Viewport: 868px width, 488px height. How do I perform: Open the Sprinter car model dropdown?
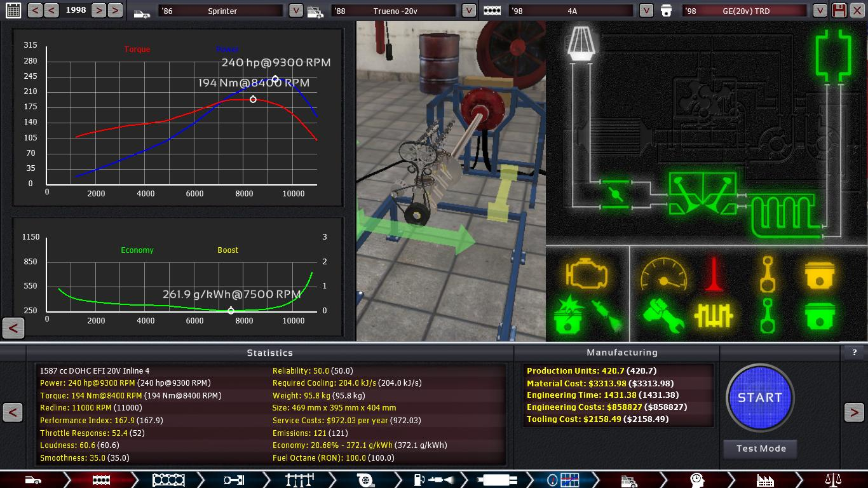pyautogui.click(x=295, y=11)
